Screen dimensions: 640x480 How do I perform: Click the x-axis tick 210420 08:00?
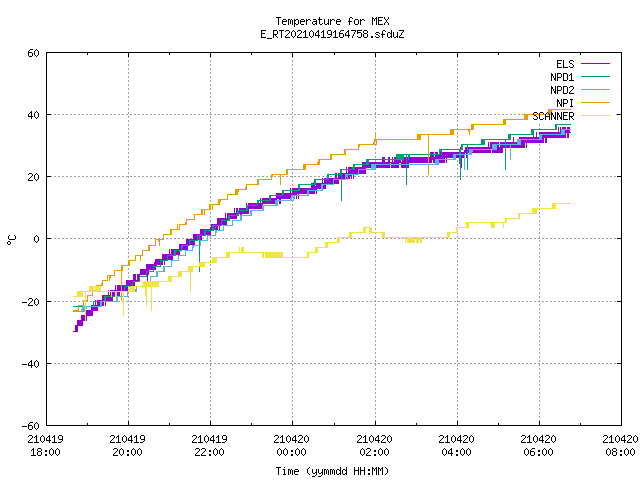click(x=620, y=446)
